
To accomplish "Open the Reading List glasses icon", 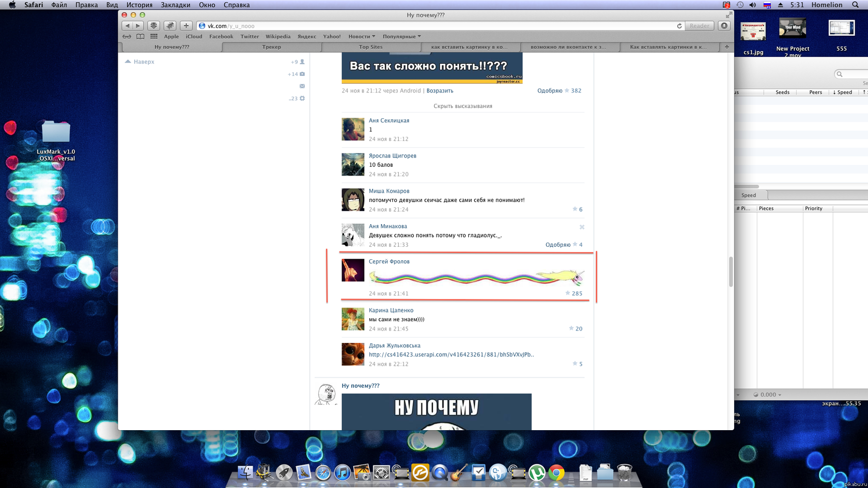I will (x=127, y=37).
